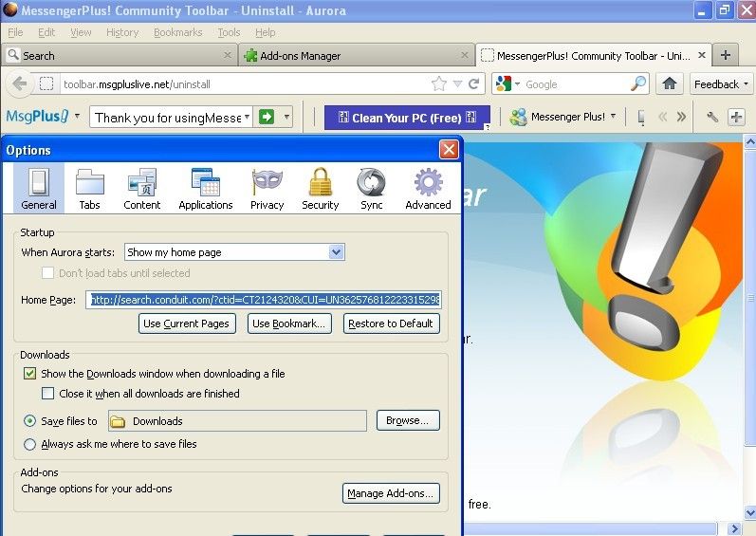The image size is (756, 536).
Task: Open the Security options pane
Action: (x=321, y=189)
